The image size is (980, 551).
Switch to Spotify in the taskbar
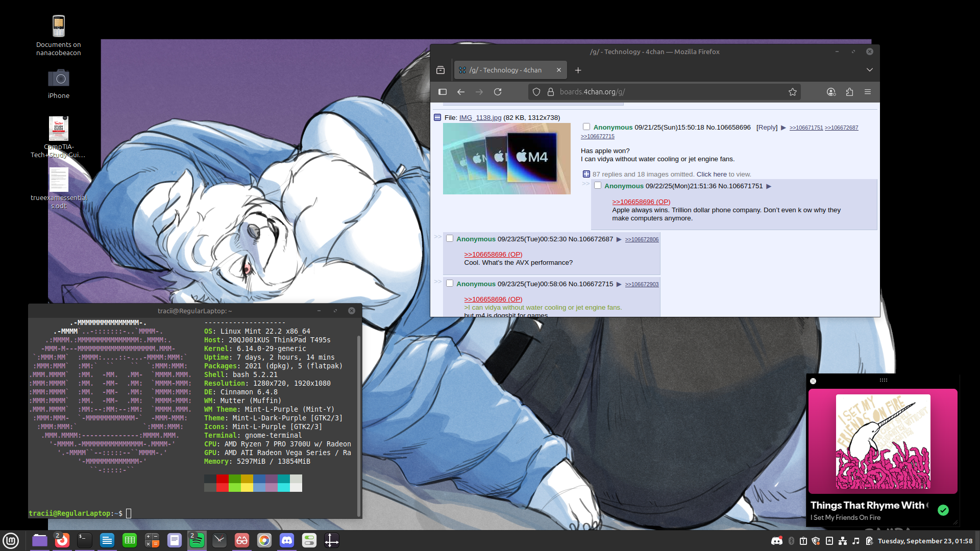pos(197,540)
